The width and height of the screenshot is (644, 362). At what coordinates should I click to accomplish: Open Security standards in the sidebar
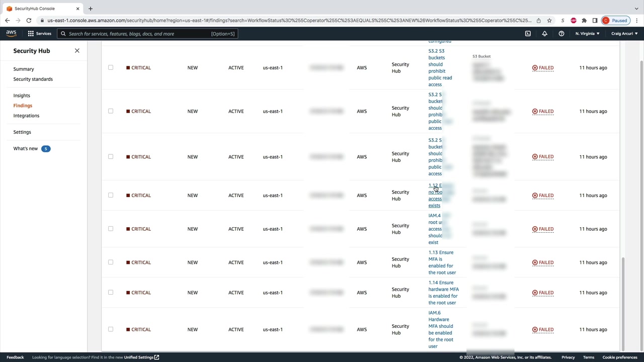click(33, 79)
